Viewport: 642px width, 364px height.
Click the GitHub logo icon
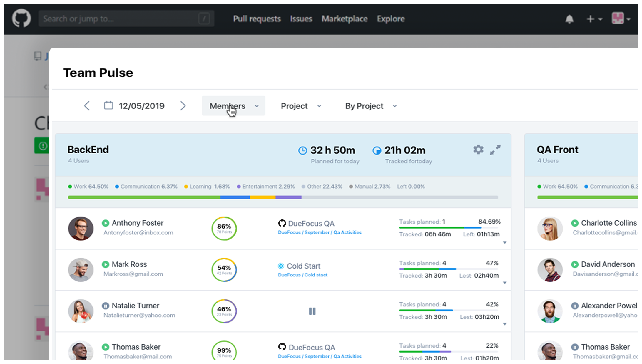(21, 18)
